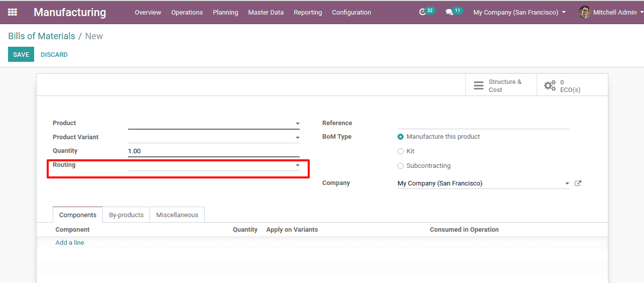Switch to the Miscellaneous tab
Screen dimensions: 644x283
click(x=177, y=215)
